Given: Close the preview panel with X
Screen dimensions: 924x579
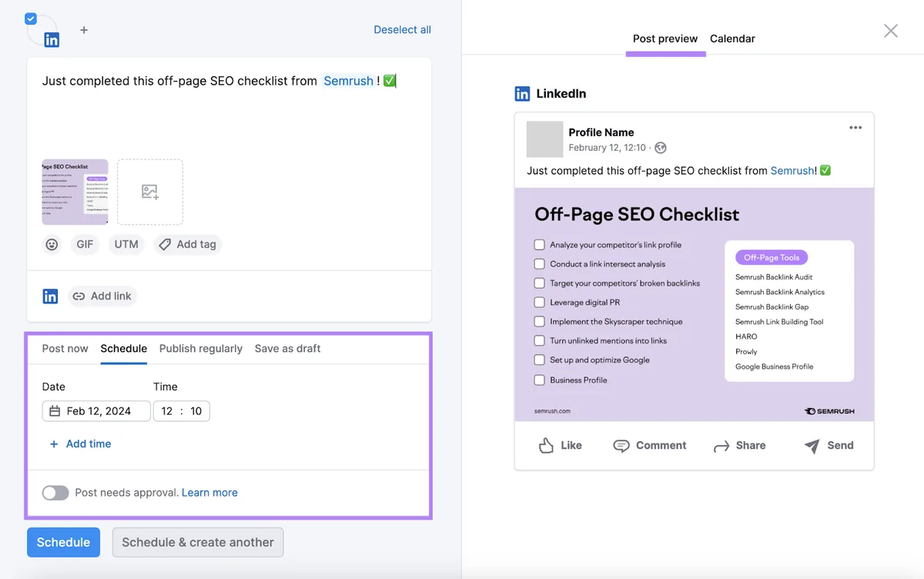Looking at the screenshot, I should coord(891,31).
